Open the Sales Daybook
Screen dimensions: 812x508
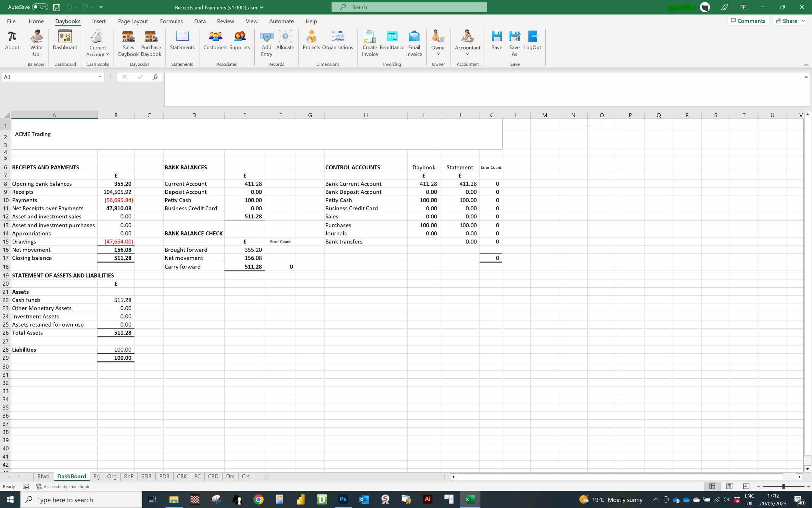point(128,44)
